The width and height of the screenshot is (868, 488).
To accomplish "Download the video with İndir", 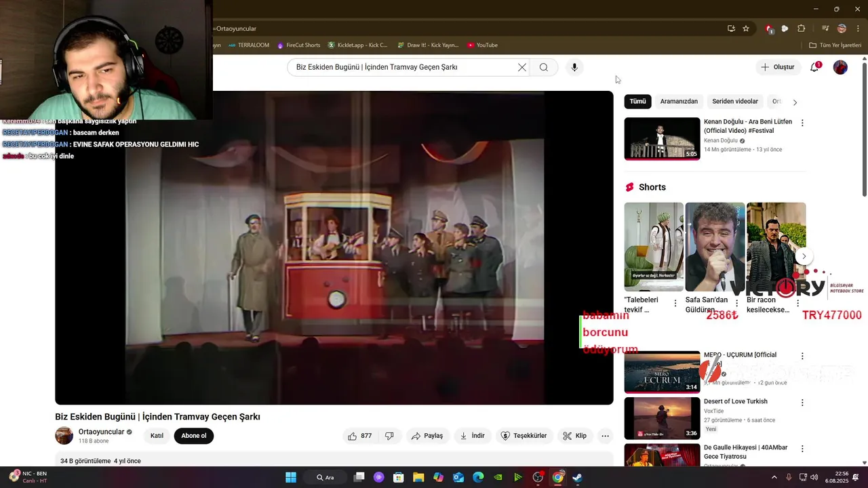I will click(473, 436).
